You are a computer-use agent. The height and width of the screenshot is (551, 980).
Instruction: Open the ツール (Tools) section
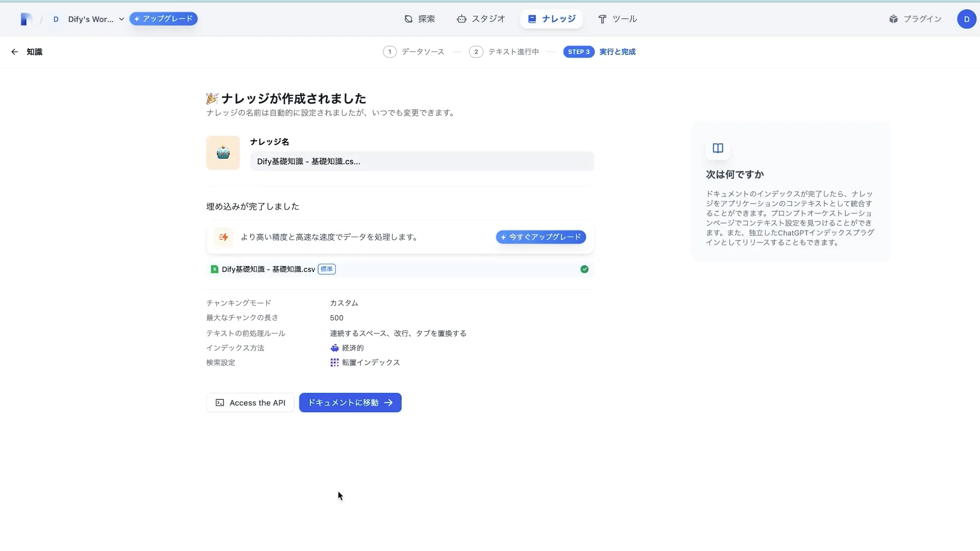pos(618,19)
